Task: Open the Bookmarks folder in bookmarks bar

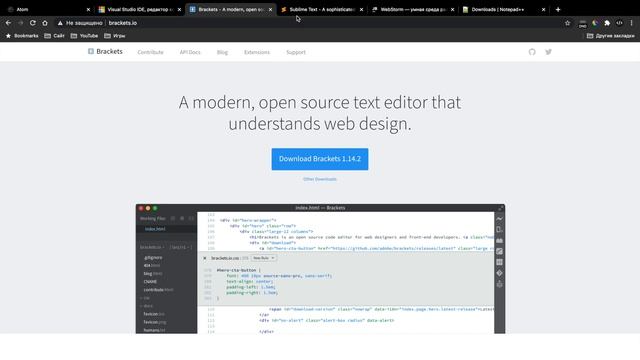Action: coord(22,36)
